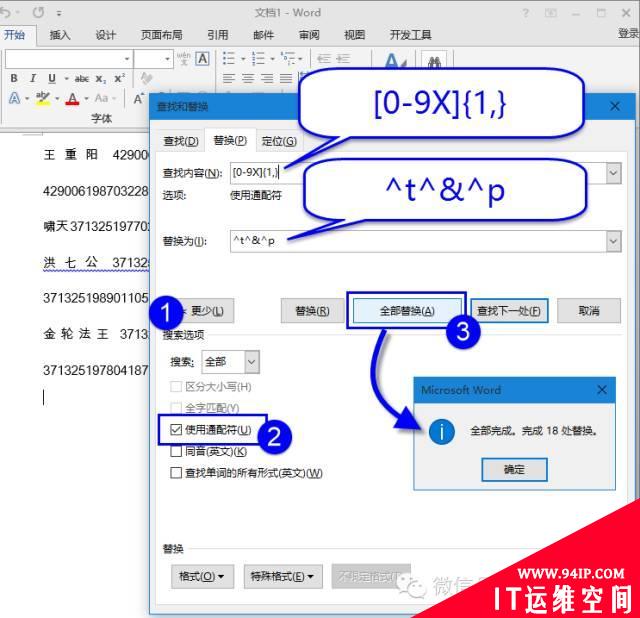Click the Undo arrow in title bar
The height and width of the screenshot is (618, 640).
pos(5,13)
